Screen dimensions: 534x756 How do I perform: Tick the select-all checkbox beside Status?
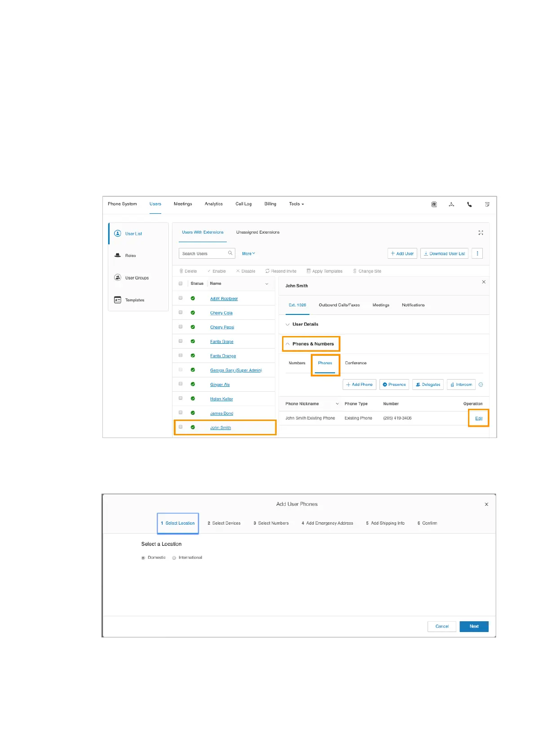point(181,284)
